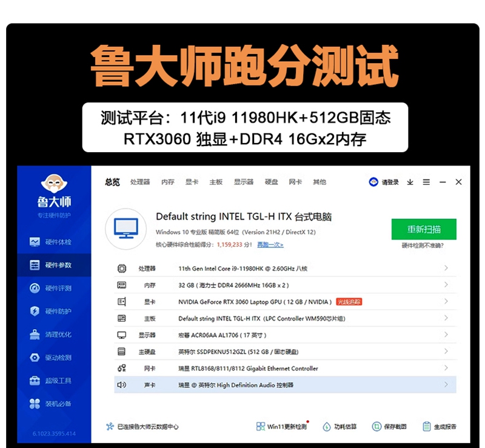Select the High Definition Audio text
Image resolution: width=485 pixels, height=448 pixels.
coord(236,385)
